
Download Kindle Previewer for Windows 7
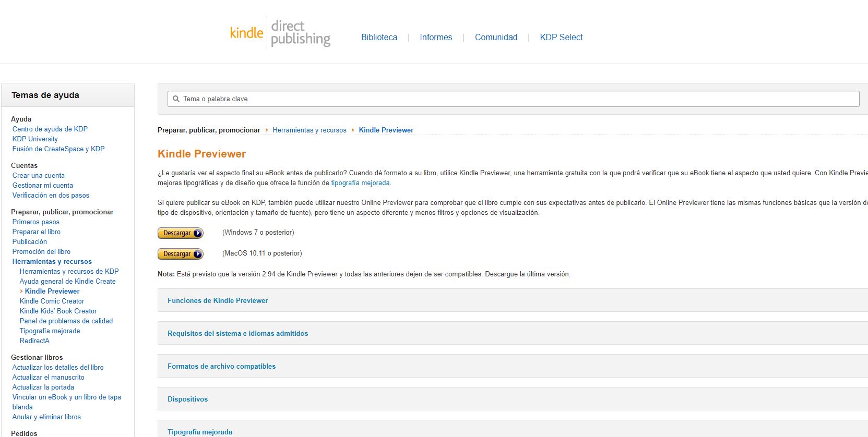(180, 233)
